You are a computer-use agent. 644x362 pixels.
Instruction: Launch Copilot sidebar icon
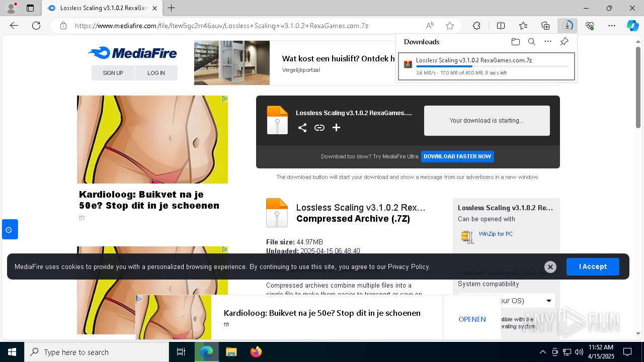pyautogui.click(x=632, y=26)
